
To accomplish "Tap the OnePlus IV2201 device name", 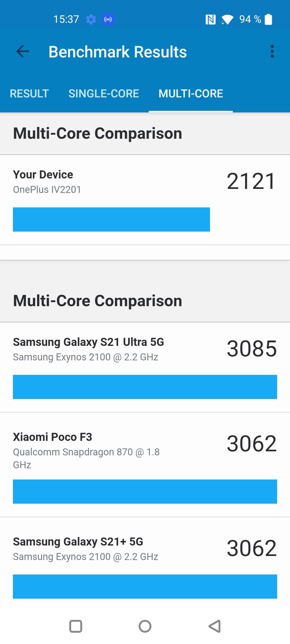I will (47, 190).
